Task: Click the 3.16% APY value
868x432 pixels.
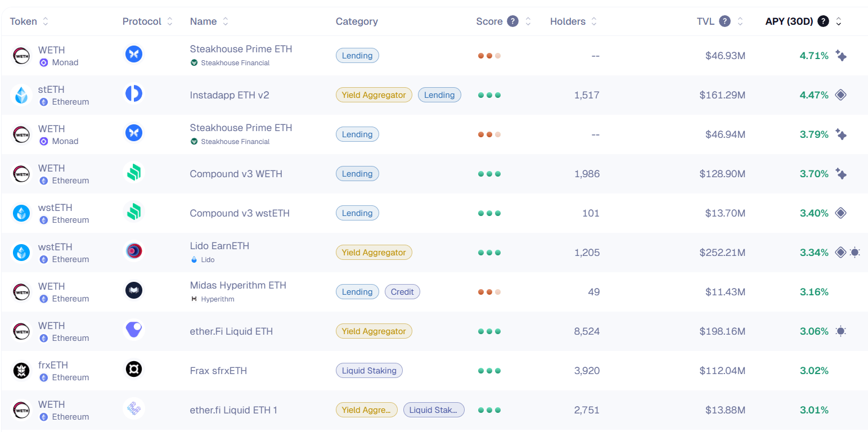Action: click(814, 292)
